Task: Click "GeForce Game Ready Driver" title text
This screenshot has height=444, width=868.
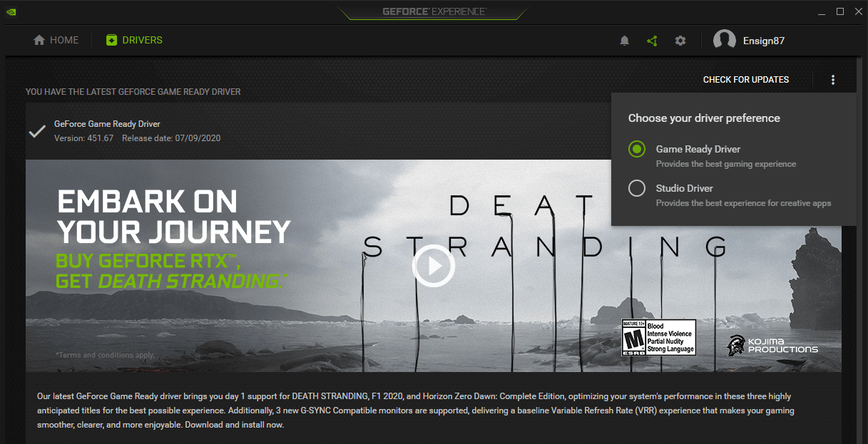Action: click(107, 124)
